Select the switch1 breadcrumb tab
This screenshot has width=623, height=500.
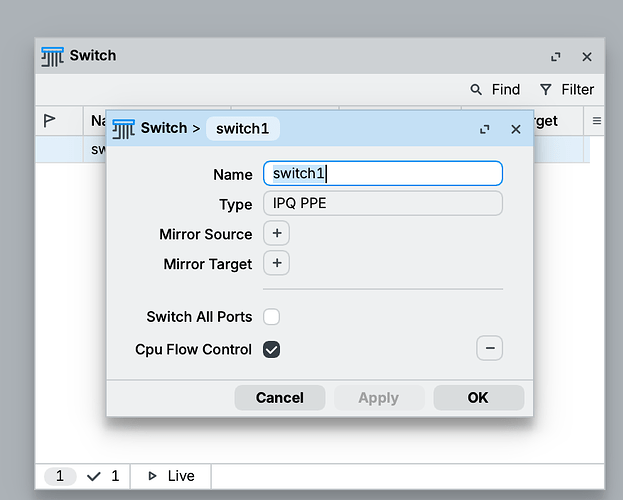tap(243, 129)
